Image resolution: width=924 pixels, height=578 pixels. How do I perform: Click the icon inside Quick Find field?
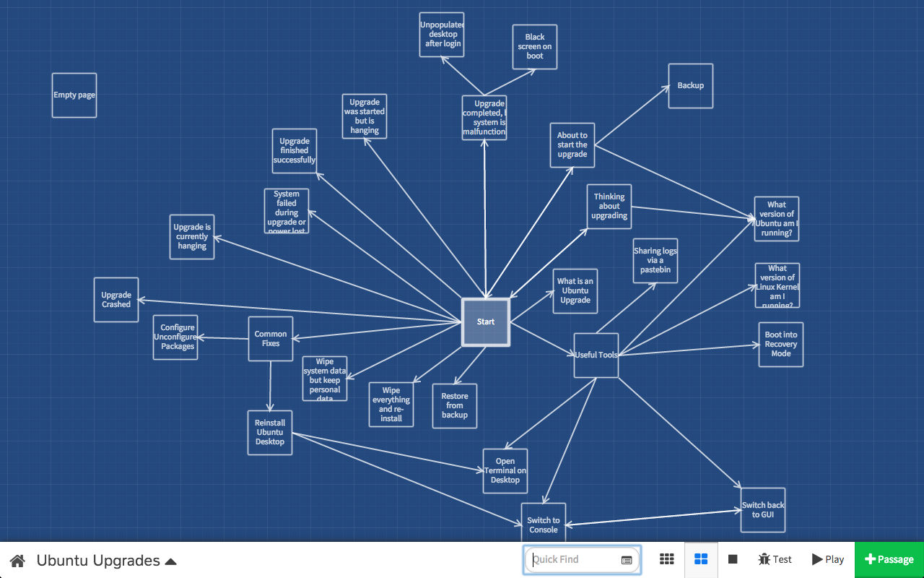[627, 560]
